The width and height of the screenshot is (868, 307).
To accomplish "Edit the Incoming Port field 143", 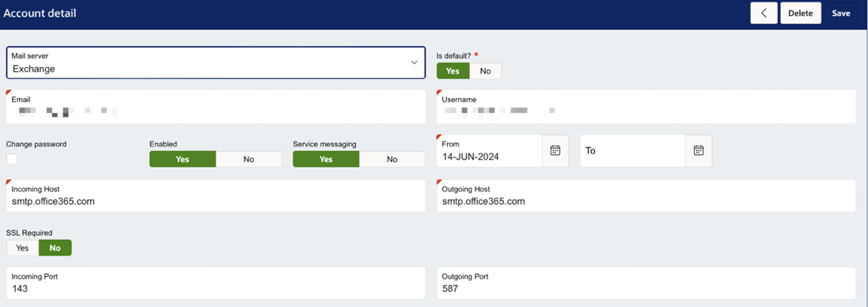I will pos(216,283).
